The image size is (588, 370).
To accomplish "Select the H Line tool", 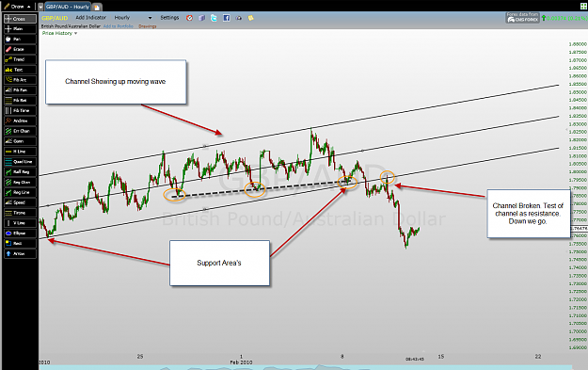I will pyautogui.click(x=21, y=152).
